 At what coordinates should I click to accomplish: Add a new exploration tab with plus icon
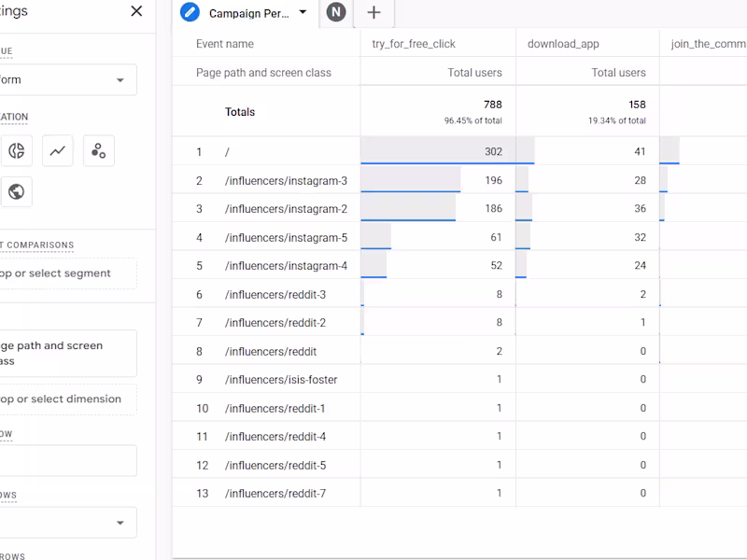pos(373,14)
